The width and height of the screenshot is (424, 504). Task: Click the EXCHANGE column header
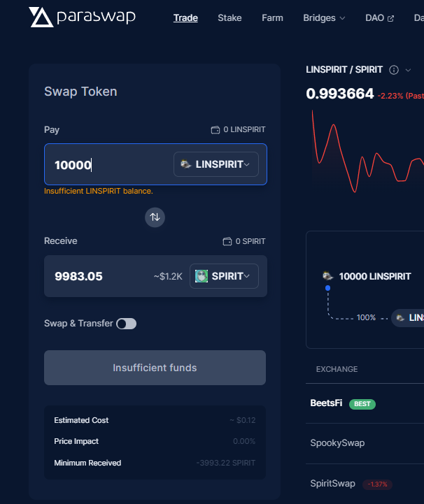337,369
